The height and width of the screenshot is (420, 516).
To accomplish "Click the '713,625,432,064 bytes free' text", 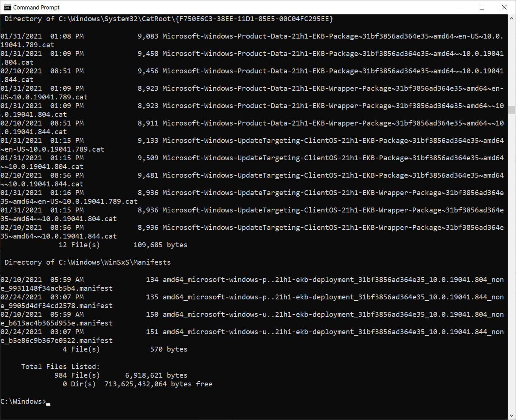I will (158, 384).
